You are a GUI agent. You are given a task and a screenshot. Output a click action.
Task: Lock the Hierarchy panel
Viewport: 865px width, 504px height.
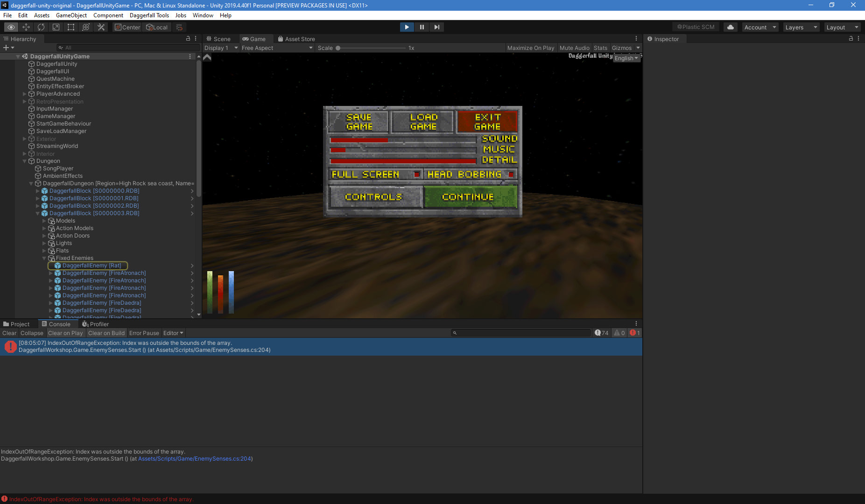pyautogui.click(x=188, y=39)
